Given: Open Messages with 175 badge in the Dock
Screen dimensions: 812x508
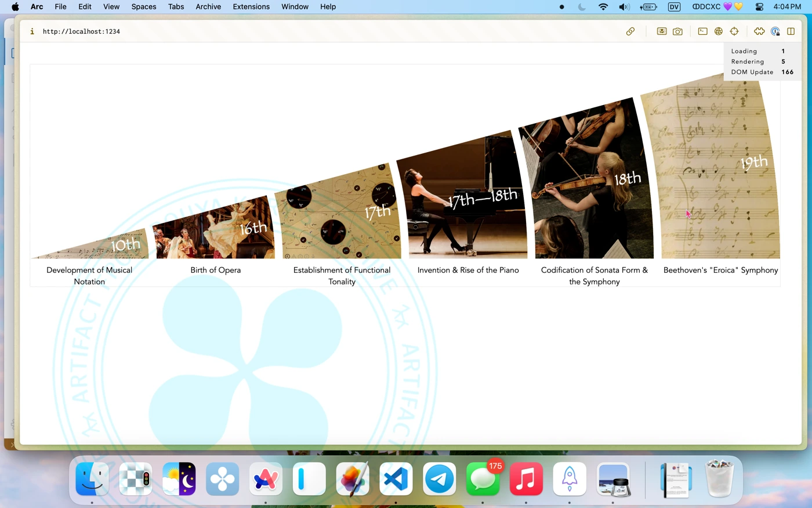Looking at the screenshot, I should pyautogui.click(x=483, y=479).
